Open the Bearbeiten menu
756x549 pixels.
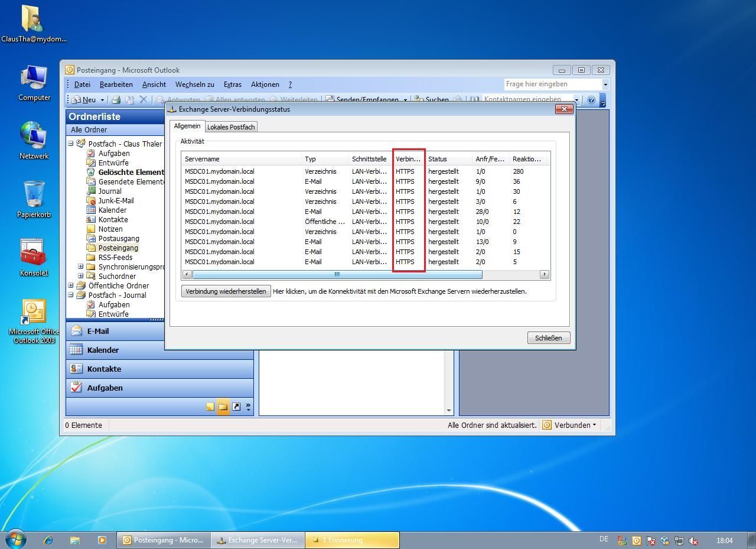tap(116, 85)
